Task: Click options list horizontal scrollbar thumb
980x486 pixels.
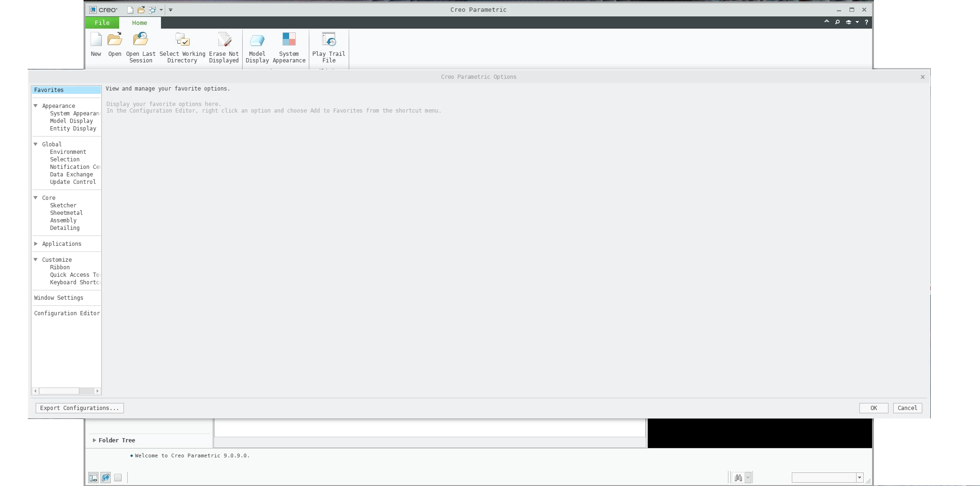Action: pos(59,391)
